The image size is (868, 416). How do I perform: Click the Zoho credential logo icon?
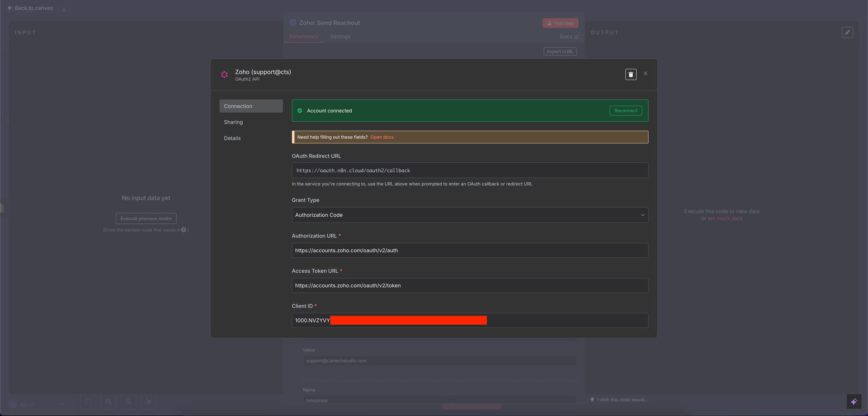224,75
